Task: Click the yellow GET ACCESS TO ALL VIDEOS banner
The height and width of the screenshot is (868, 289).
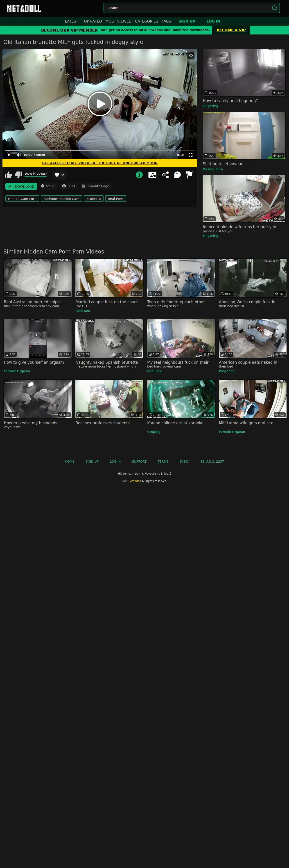Action: tap(100, 163)
